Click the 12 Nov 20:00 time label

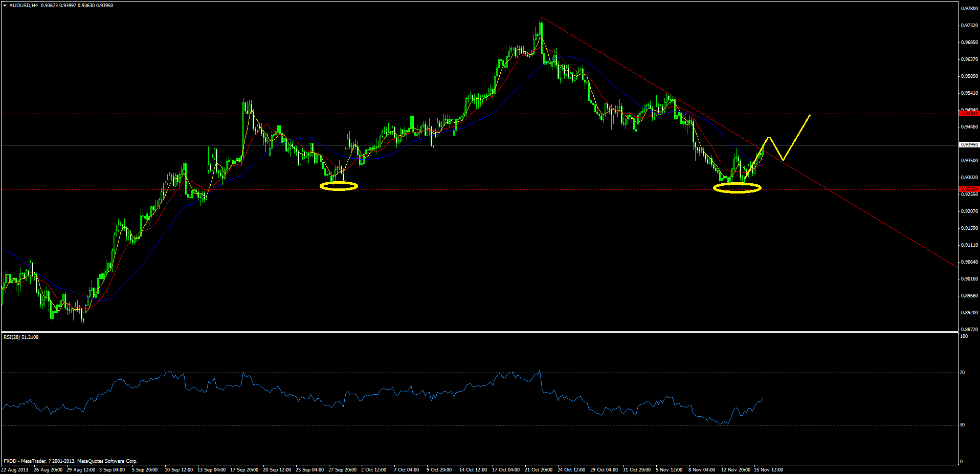[x=736, y=470]
